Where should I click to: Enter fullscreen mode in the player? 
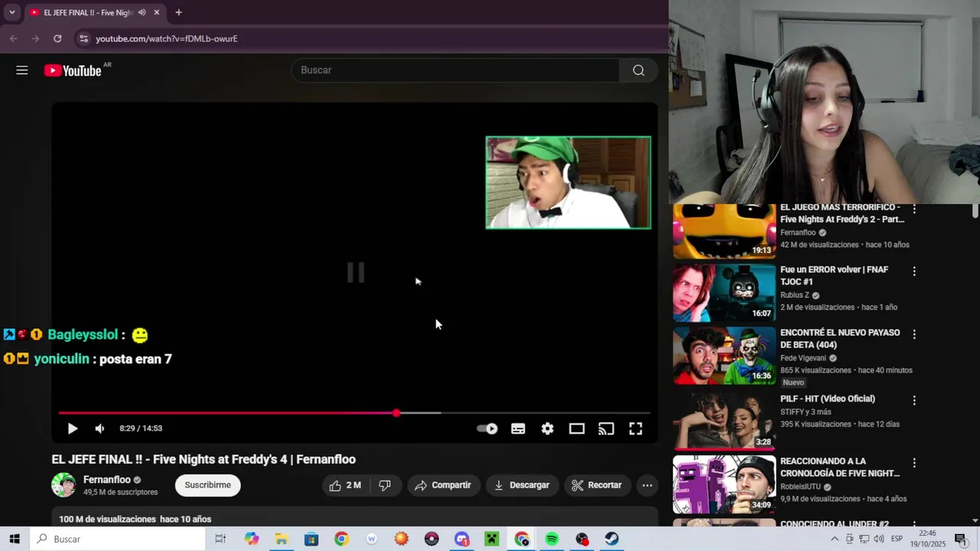pos(635,429)
